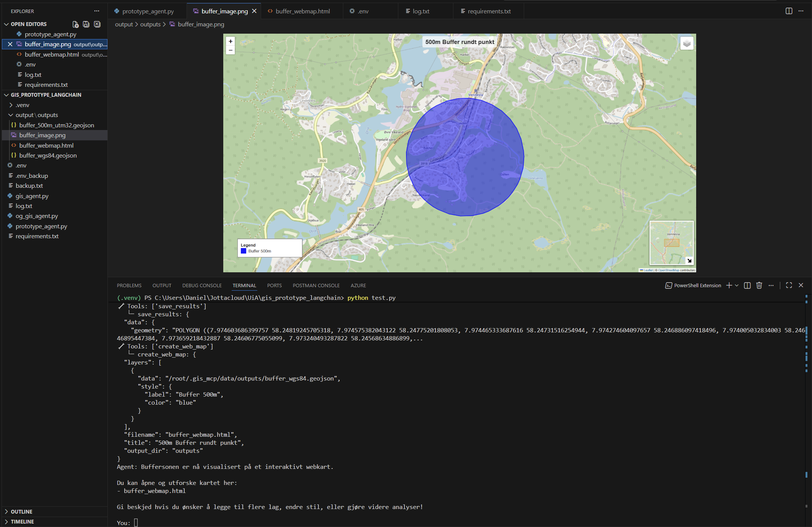This screenshot has width=812, height=527.
Task: Maximize the terminal panel size
Action: 789,285
